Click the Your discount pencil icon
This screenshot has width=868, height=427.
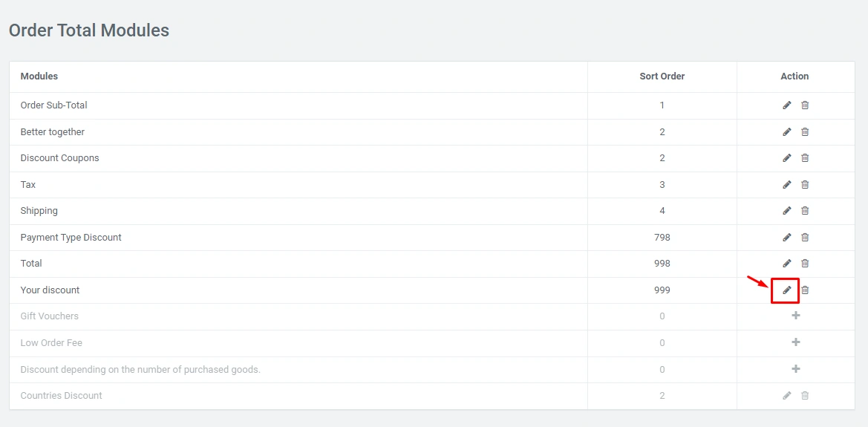click(787, 290)
